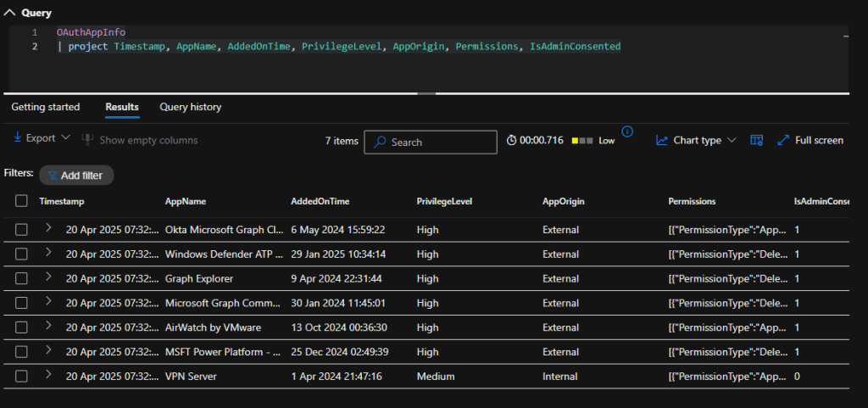Click the resource usage Low indicator bar
868x408 pixels.
(x=583, y=141)
